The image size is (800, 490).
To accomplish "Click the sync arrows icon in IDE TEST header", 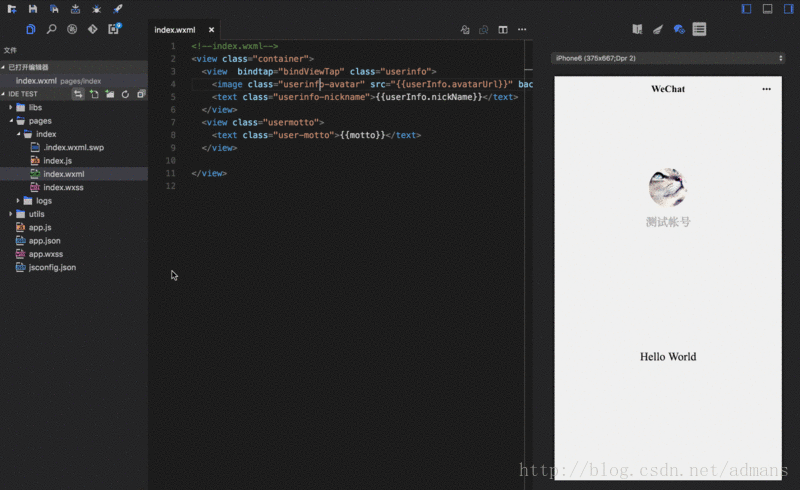I will pyautogui.click(x=78, y=94).
